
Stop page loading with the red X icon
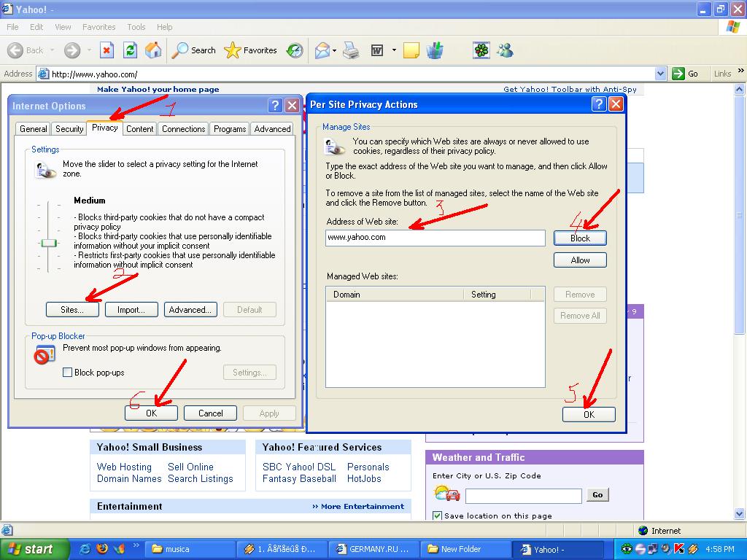[107, 50]
